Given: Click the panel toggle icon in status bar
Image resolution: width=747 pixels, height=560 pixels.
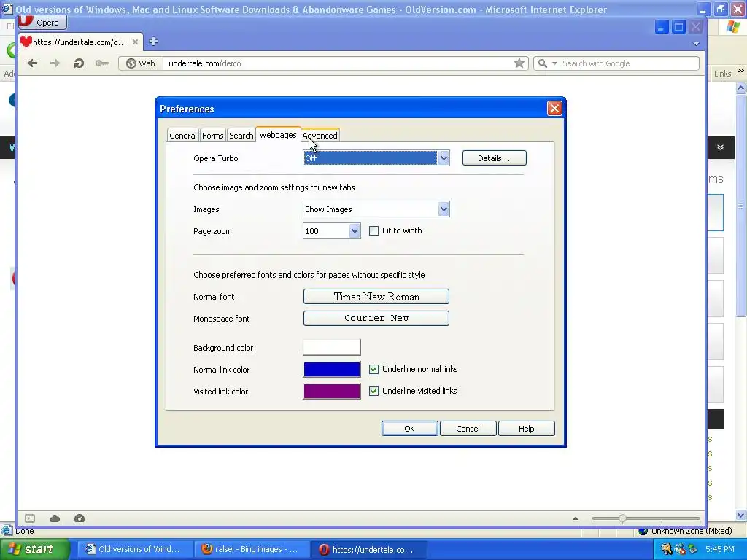Looking at the screenshot, I should click(x=30, y=518).
